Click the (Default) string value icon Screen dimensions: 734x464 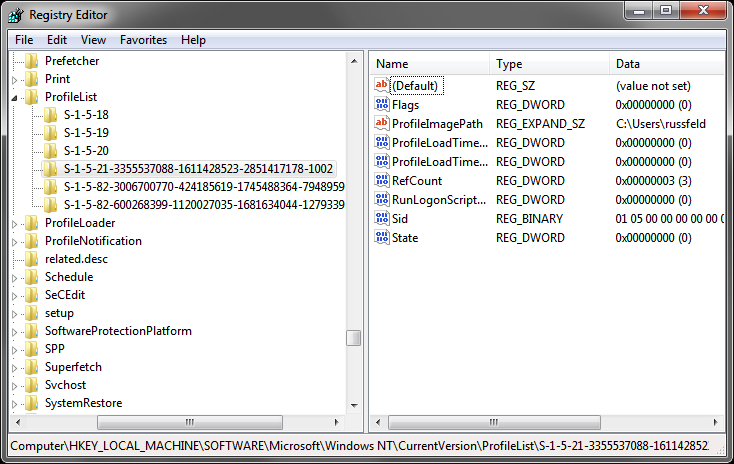tap(381, 86)
